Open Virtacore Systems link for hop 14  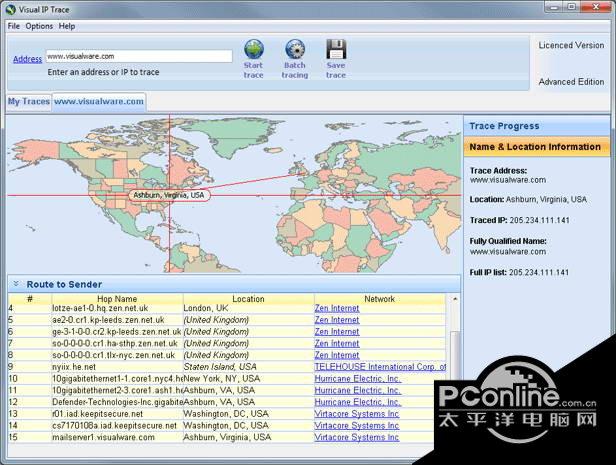[357, 426]
